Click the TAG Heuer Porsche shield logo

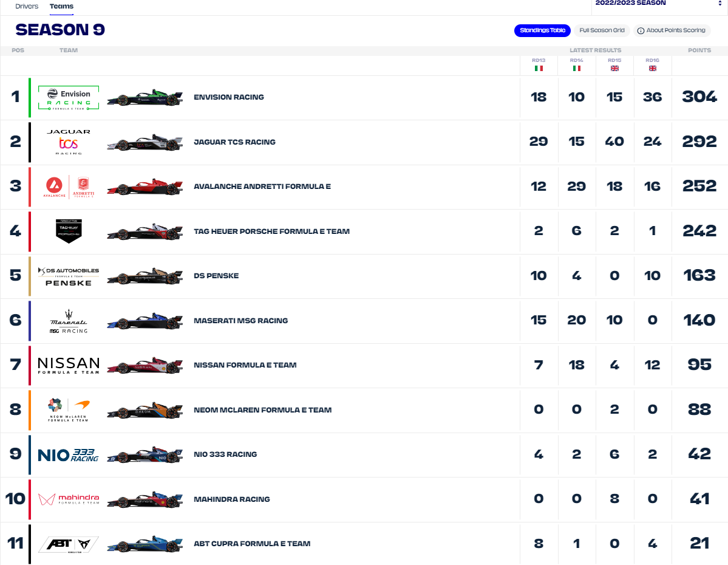[x=69, y=231]
